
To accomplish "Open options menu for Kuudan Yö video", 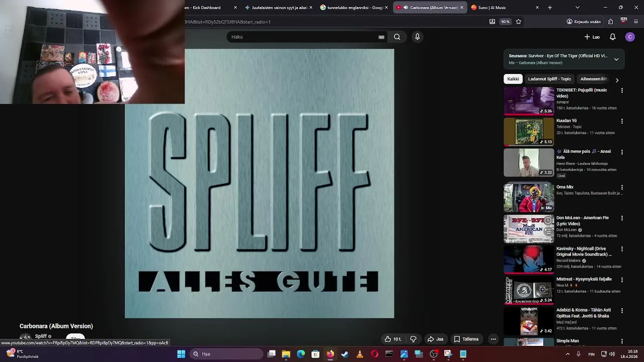I will click(622, 121).
